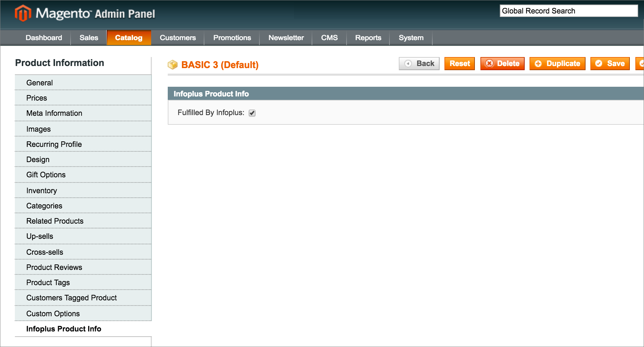Click the Fulfilled By Infoplus label
This screenshot has height=347, width=644.
[x=211, y=113]
